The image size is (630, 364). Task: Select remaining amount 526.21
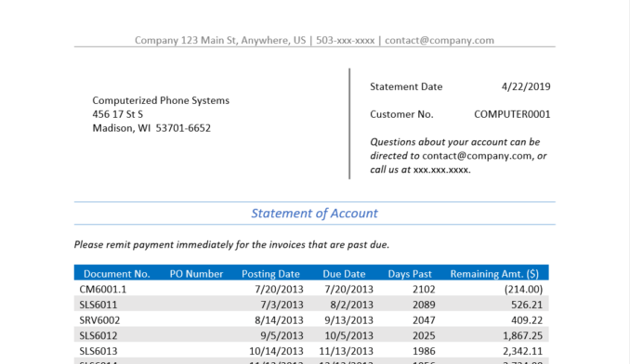(527, 305)
